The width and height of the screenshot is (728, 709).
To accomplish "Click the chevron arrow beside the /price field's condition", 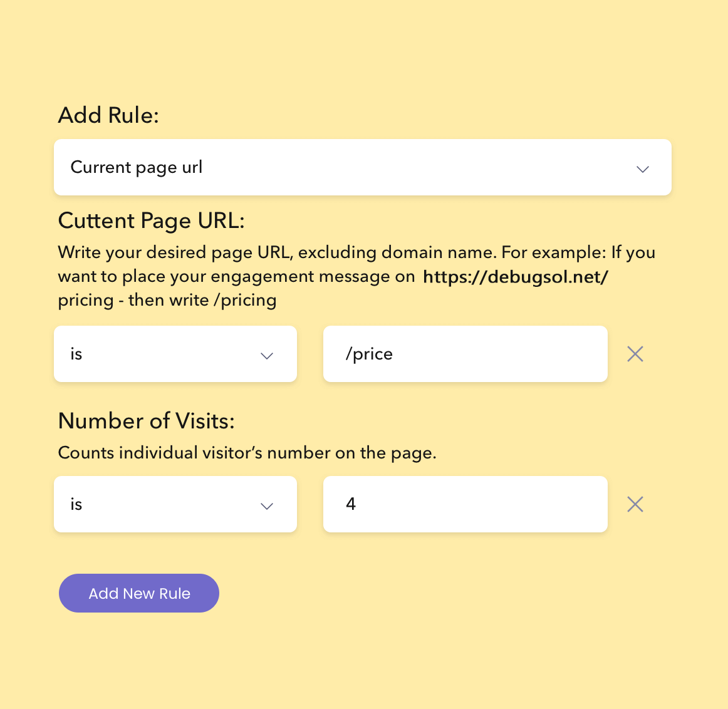I will [x=267, y=356].
